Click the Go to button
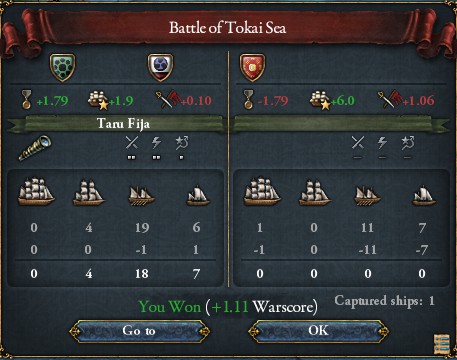Screen dimensions: 457x360 139,331
